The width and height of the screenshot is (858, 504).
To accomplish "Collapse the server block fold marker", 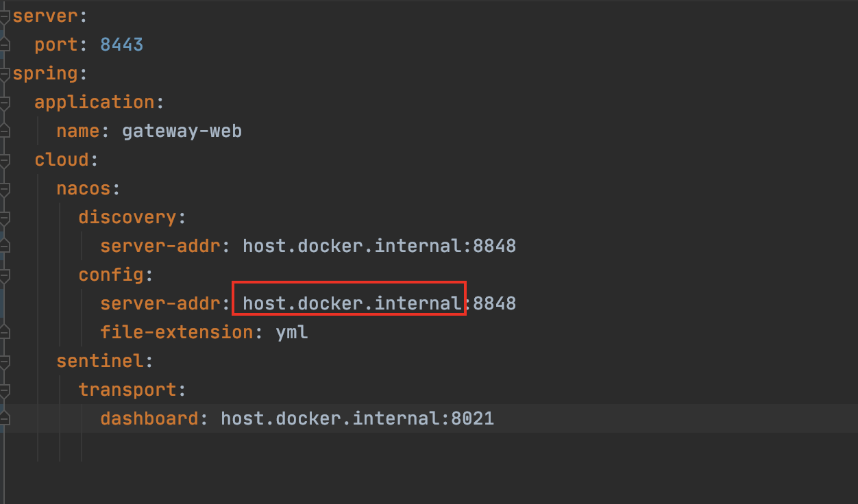I will click(x=5, y=16).
